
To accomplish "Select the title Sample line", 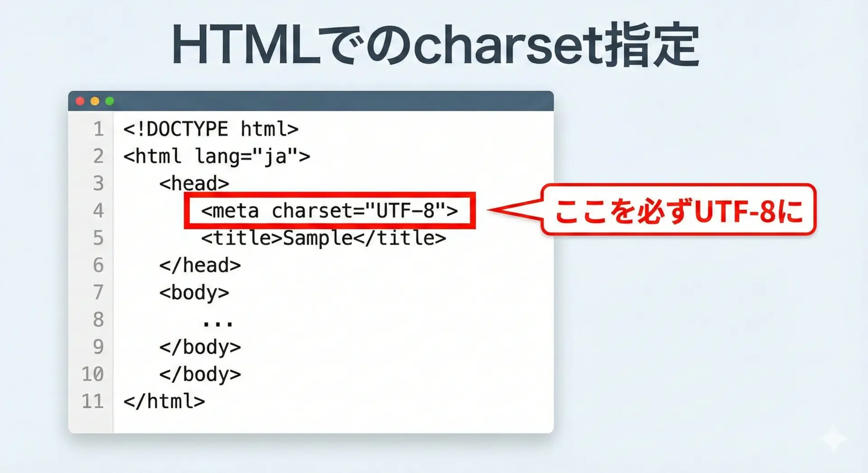I will pyautogui.click(x=323, y=238).
